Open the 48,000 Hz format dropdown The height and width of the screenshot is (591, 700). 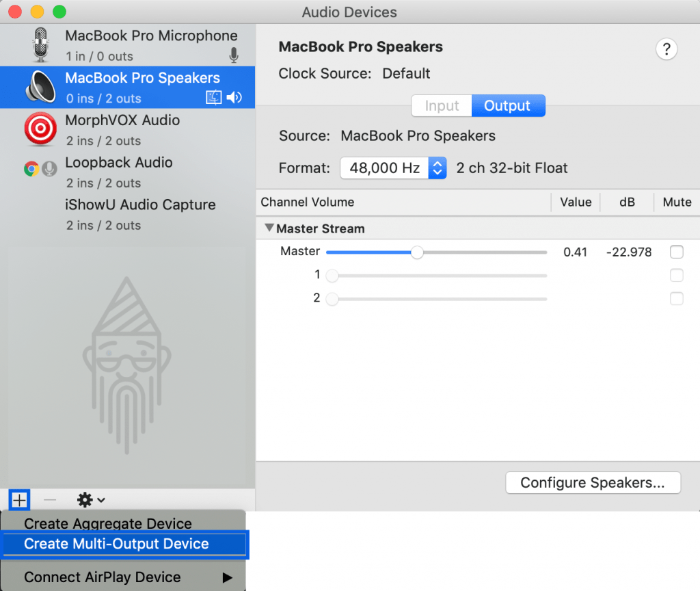(x=393, y=168)
